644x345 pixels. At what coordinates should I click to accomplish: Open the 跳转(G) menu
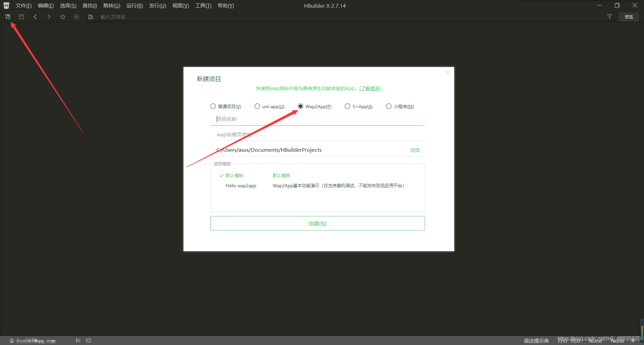click(x=112, y=6)
